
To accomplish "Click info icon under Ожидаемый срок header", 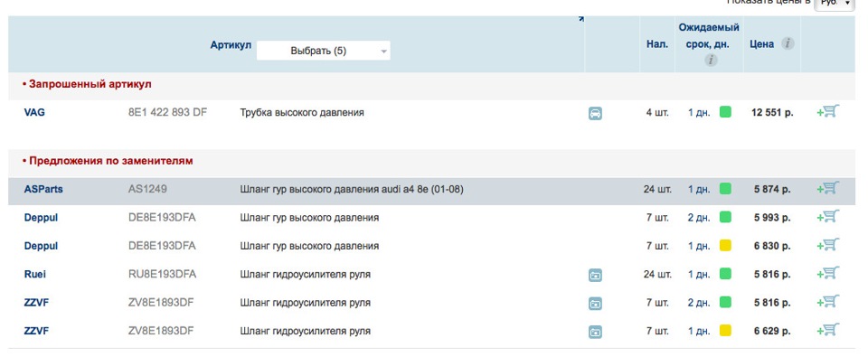I will click(712, 60).
